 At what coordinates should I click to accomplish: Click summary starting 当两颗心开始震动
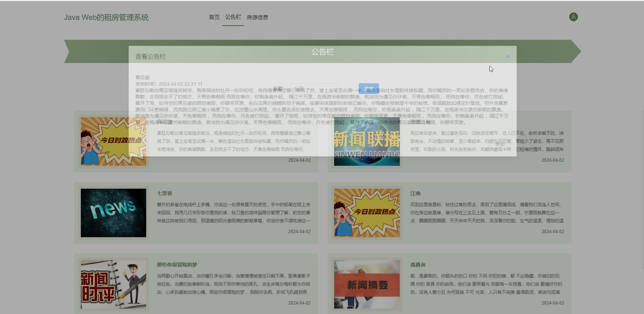coord(234,284)
